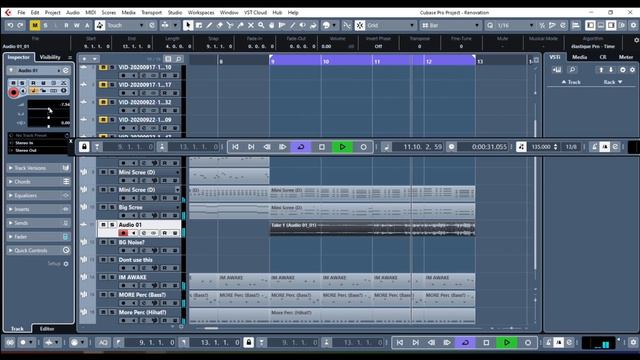Switch to the Visibility tab
Image resolution: width=640 pixels, height=360 pixels.
(50, 57)
